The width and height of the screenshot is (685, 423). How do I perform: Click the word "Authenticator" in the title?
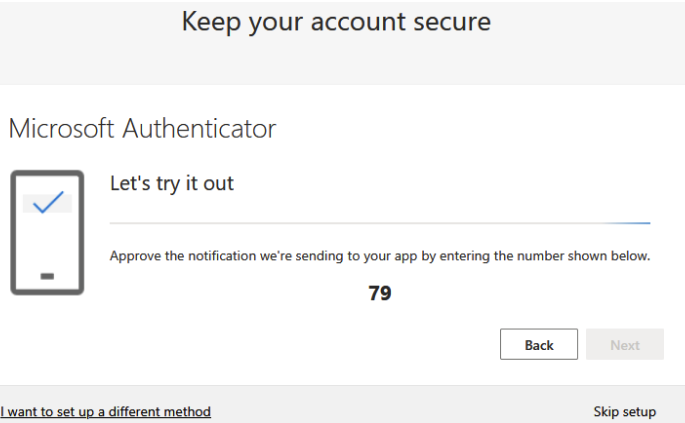[199, 129]
